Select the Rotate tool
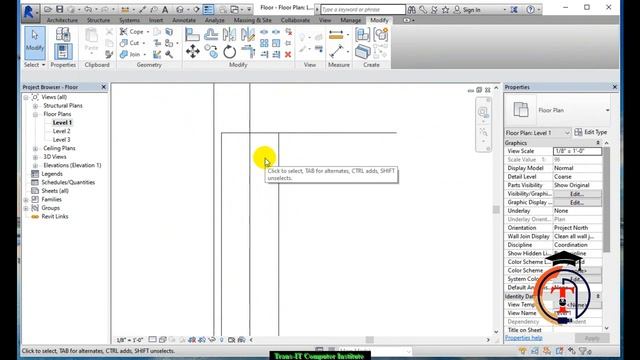Image resolution: width=640 pixels, height=360 pixels. (x=229, y=52)
